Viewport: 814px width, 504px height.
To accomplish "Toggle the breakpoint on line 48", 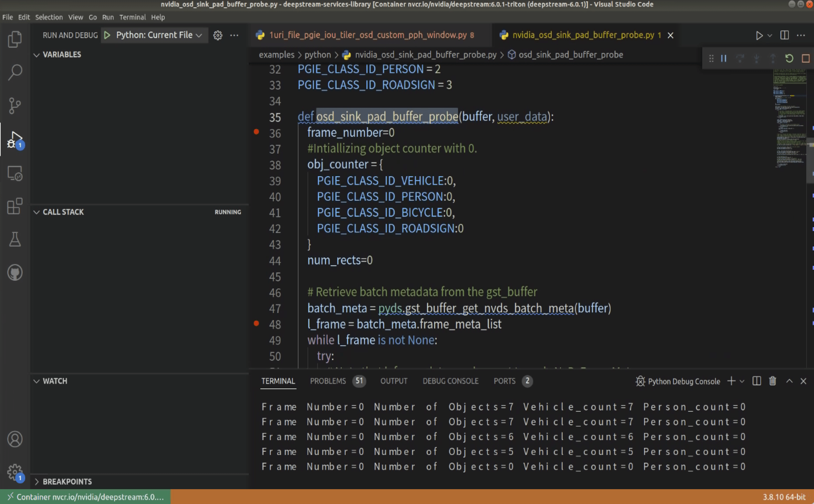I will pyautogui.click(x=256, y=323).
